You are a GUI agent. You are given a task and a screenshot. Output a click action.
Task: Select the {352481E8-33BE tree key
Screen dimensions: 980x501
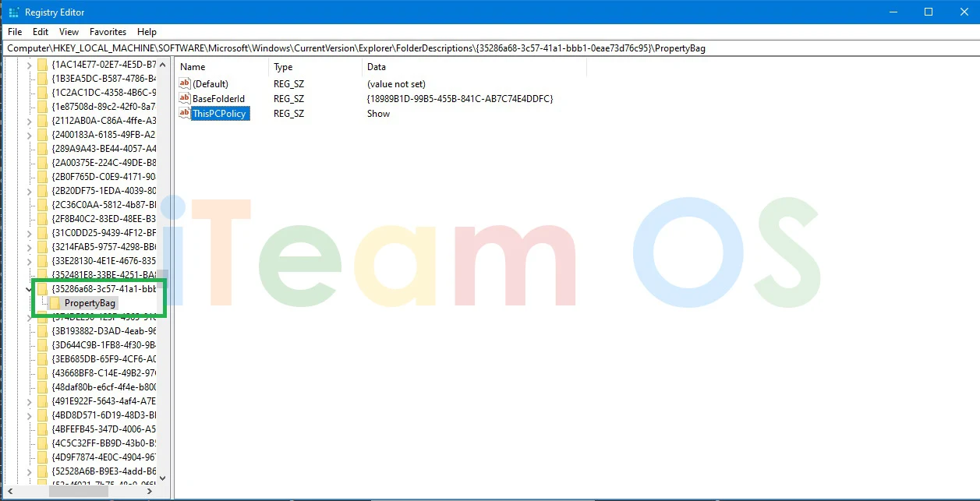pos(104,274)
